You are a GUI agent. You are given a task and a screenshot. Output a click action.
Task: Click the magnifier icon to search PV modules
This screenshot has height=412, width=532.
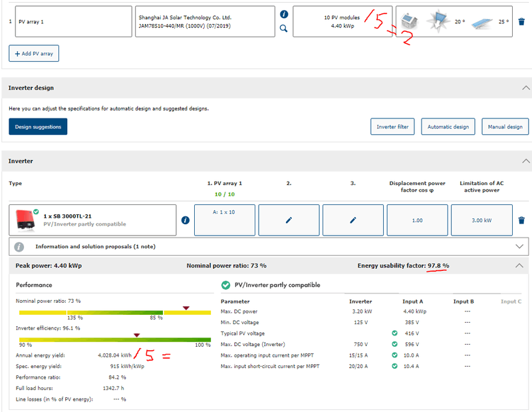click(284, 29)
